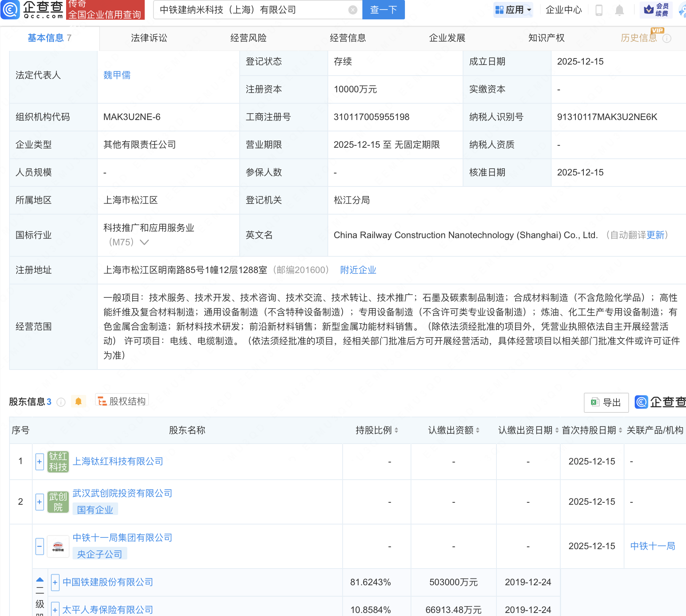Switch to the 法律诉讼 tab

click(x=149, y=38)
